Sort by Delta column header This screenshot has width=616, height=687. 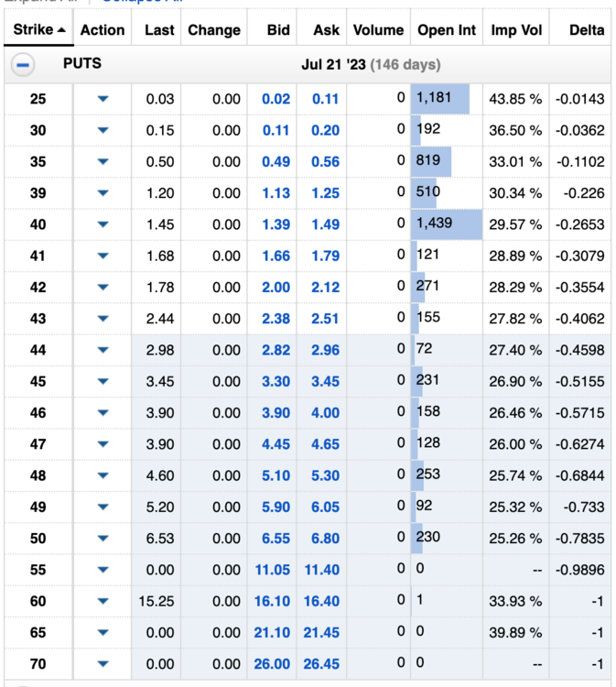587,30
